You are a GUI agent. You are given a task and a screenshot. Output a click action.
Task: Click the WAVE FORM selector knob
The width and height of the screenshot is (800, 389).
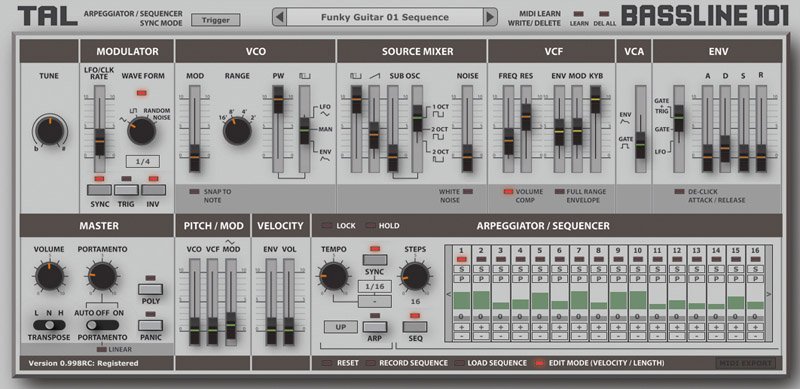tap(141, 131)
